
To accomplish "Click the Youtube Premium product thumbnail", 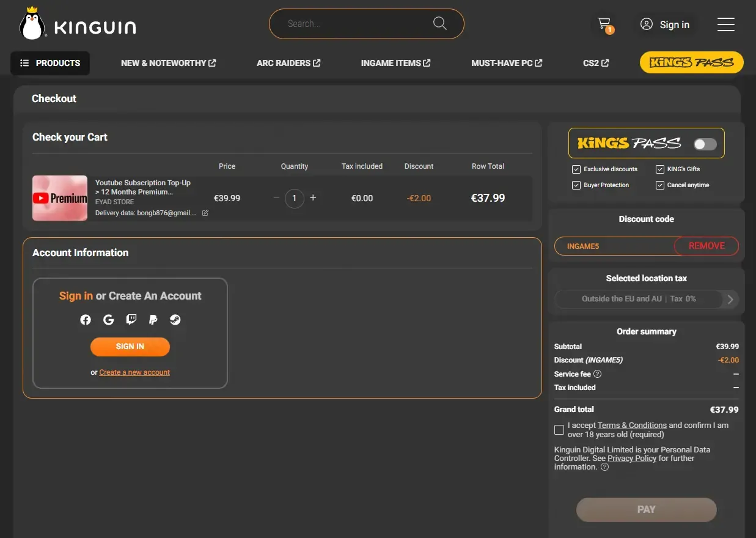I will (x=60, y=198).
